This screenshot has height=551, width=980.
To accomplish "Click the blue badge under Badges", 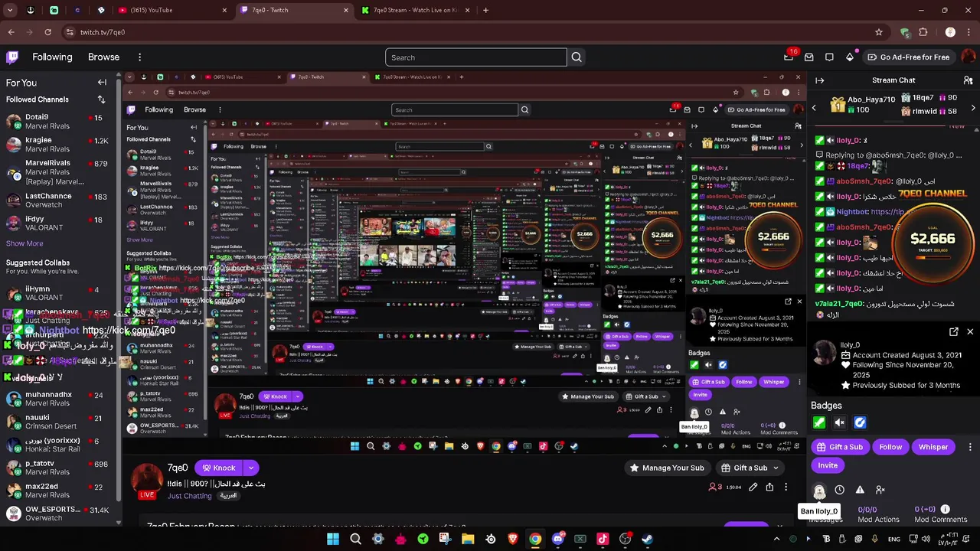I will (x=860, y=422).
